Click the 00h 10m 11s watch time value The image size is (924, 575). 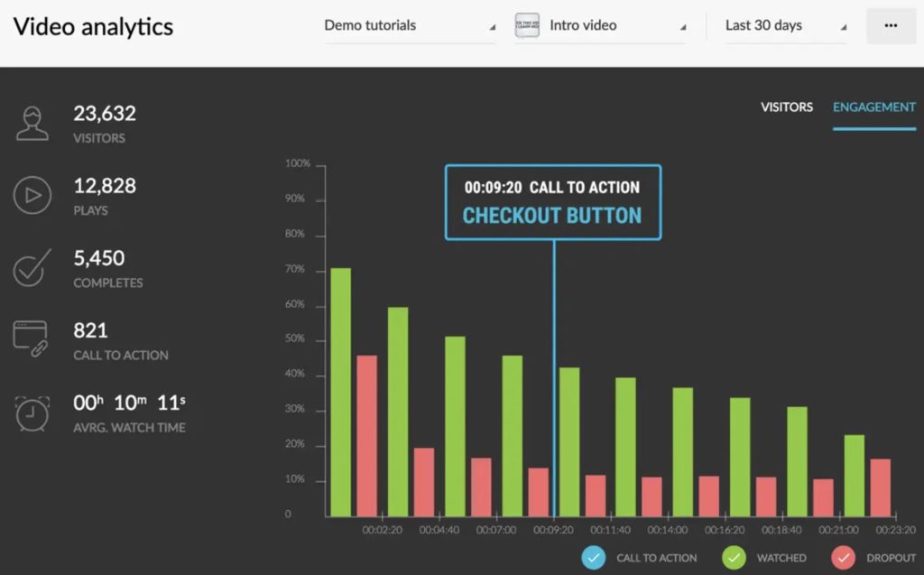tap(130, 403)
